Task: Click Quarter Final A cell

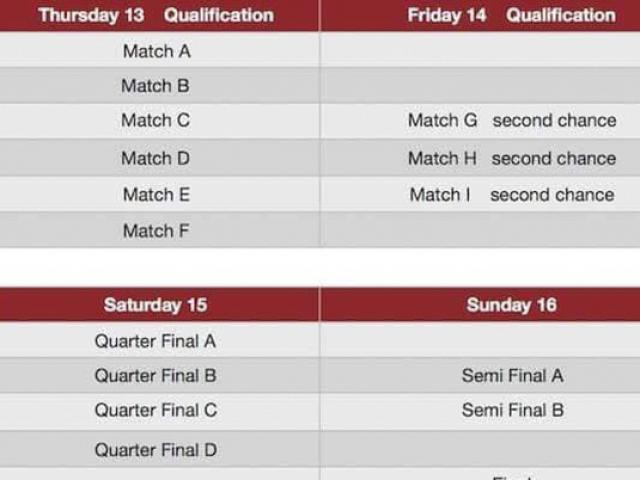Action: (x=155, y=341)
